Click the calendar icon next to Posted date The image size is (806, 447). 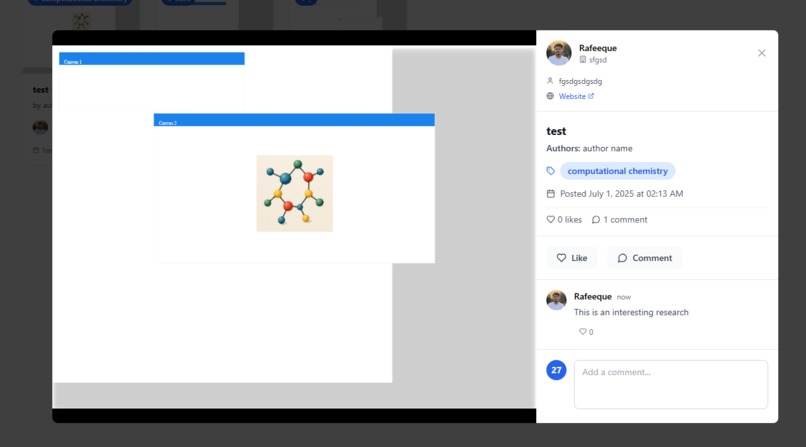click(551, 194)
